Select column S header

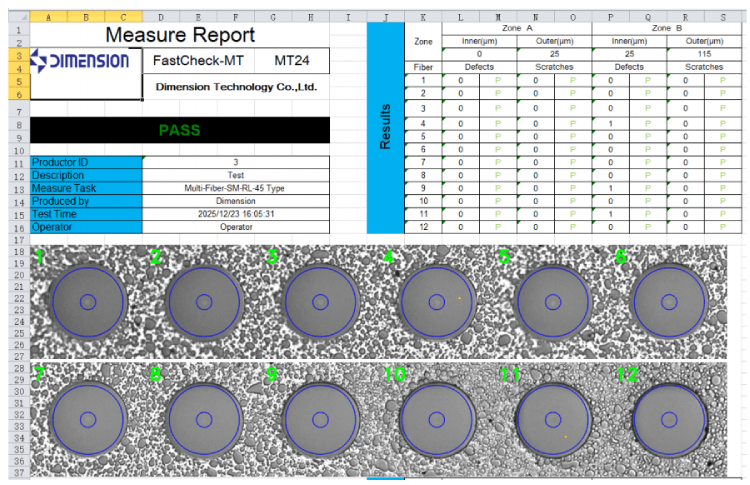click(721, 17)
